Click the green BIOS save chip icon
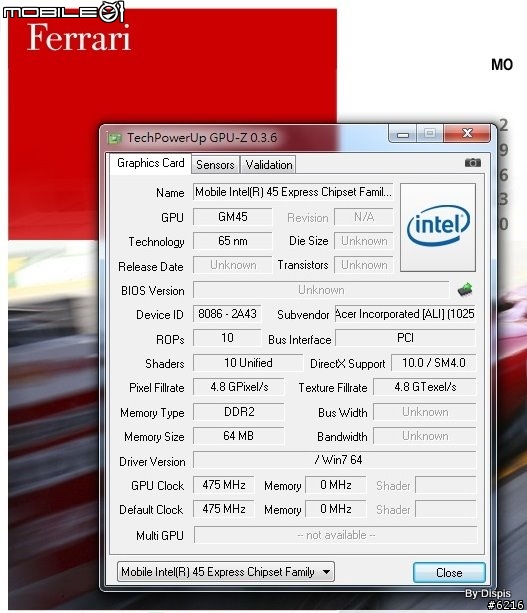Screen dimensions: 527x613 click(x=464, y=289)
